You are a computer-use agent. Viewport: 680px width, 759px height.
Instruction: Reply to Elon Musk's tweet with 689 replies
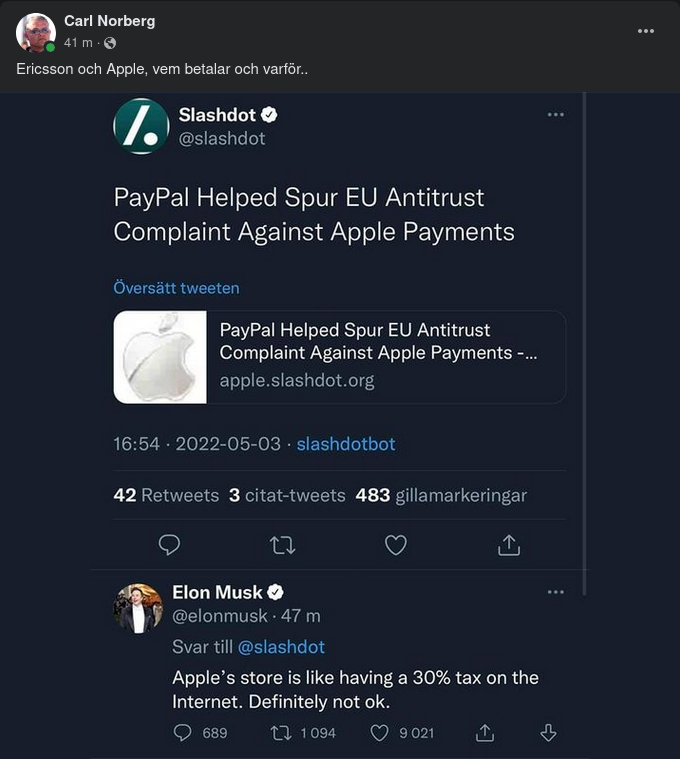[183, 733]
